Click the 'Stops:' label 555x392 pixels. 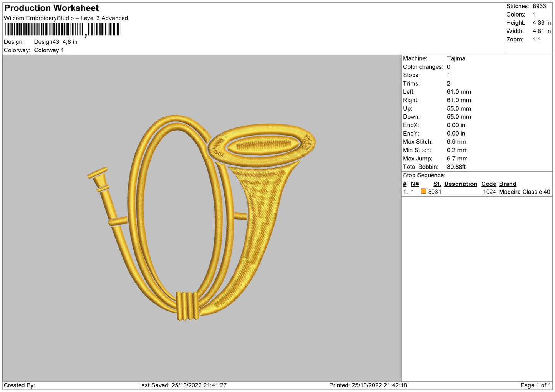411,75
